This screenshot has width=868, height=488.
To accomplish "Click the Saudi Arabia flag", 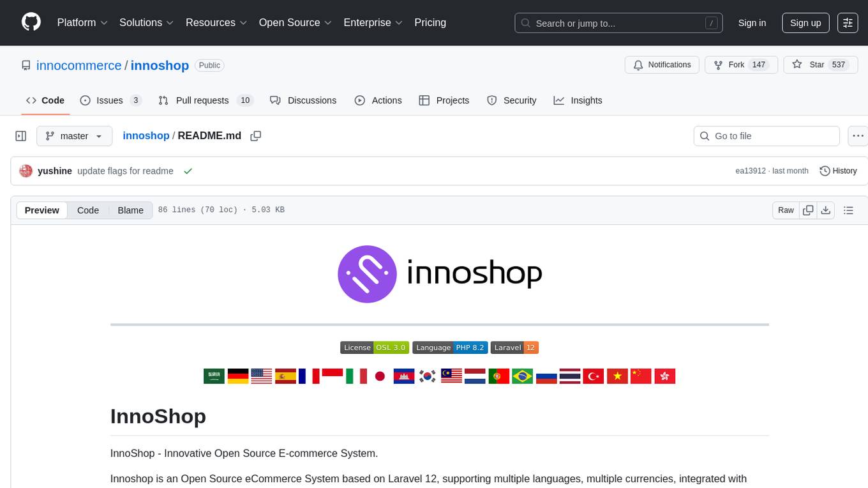I will (214, 376).
